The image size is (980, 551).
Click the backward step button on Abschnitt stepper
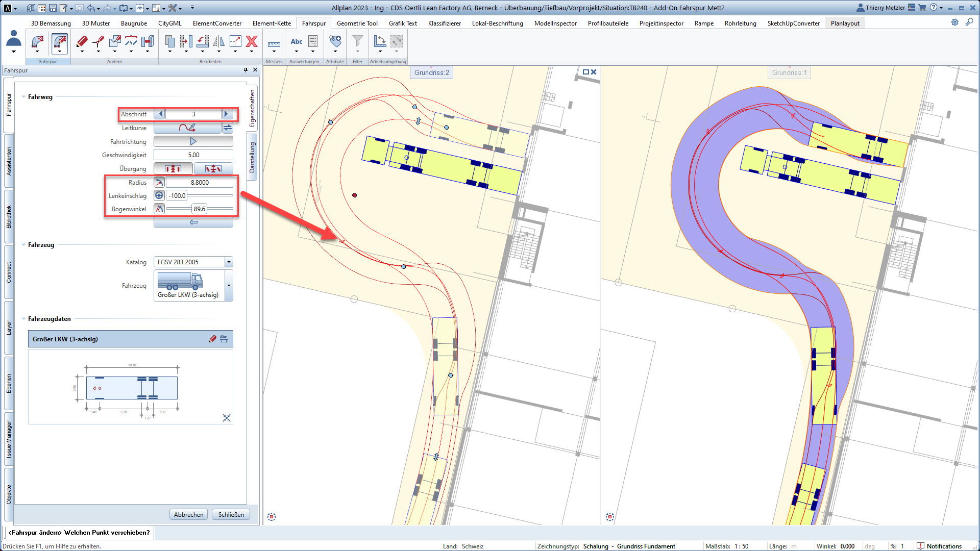pyautogui.click(x=160, y=114)
